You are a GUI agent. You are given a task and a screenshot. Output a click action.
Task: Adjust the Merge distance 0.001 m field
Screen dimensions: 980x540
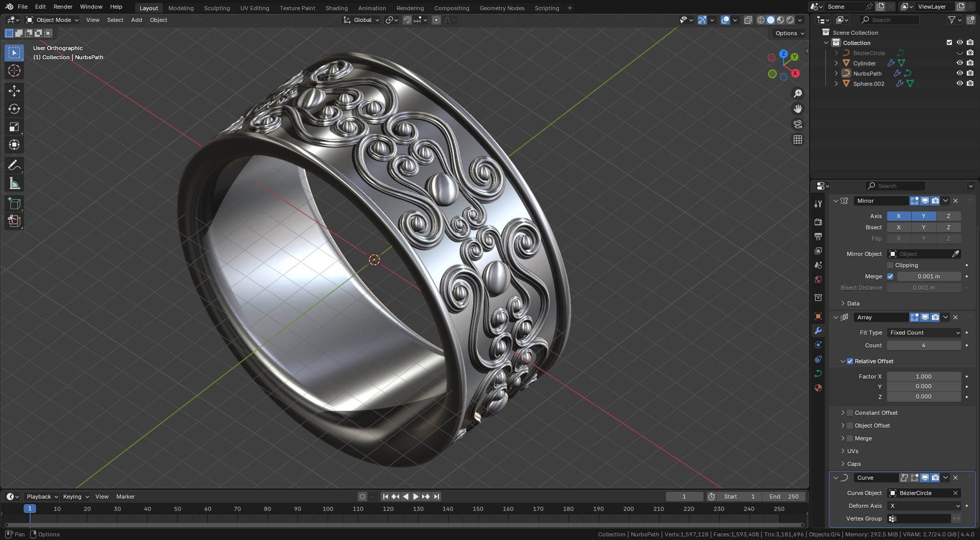coord(929,276)
